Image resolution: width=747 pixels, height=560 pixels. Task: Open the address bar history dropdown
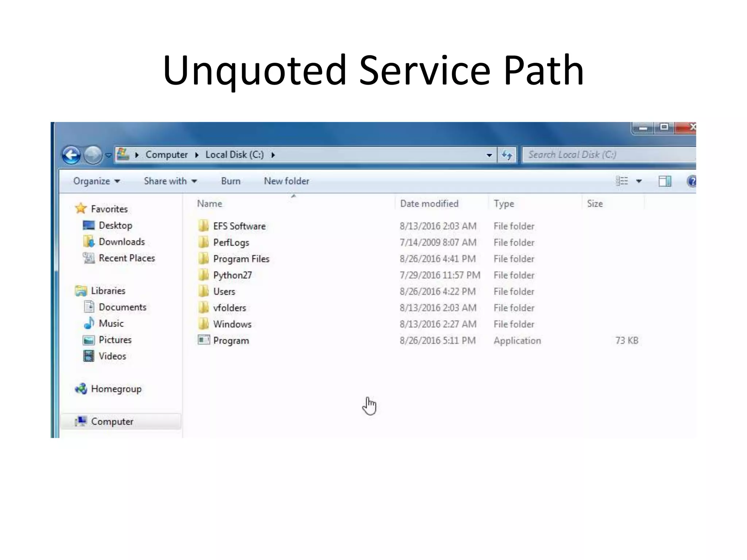click(489, 155)
